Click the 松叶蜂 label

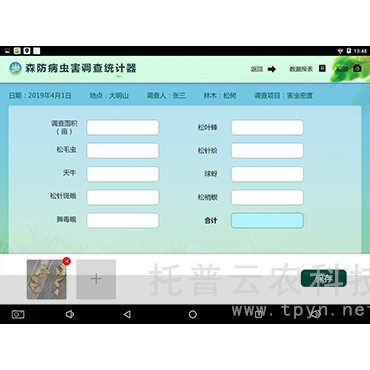207,127
